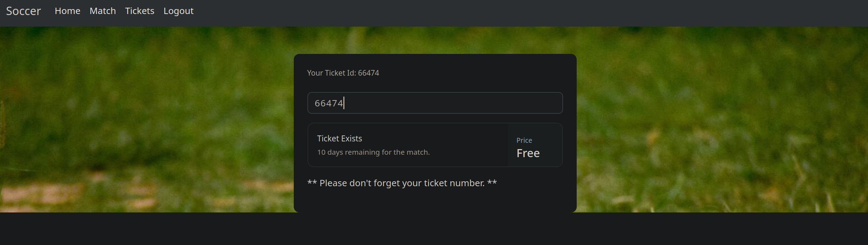Click the dark card area below the reminder

click(435, 201)
